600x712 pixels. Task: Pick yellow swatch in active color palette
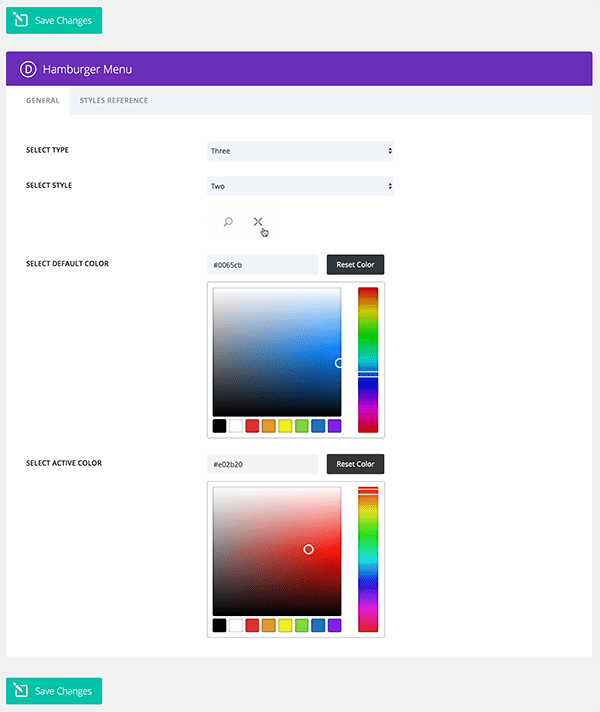(285, 625)
